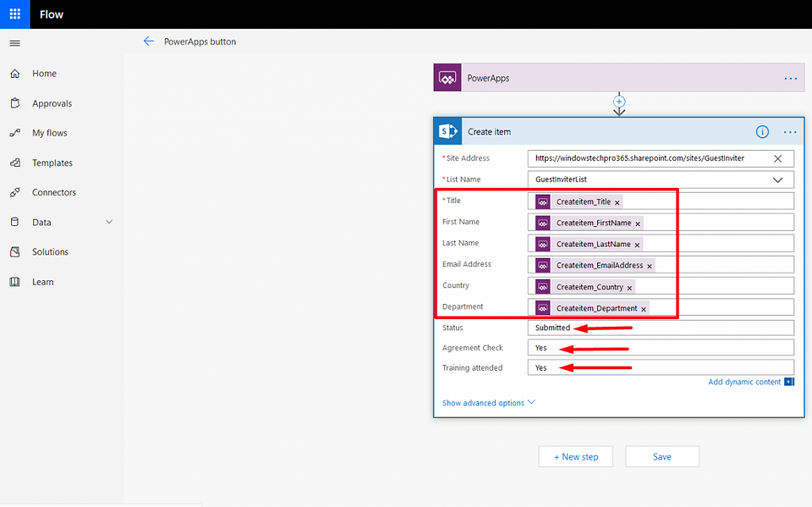Go back using the arrow beside PowerApps button

pyautogui.click(x=149, y=41)
